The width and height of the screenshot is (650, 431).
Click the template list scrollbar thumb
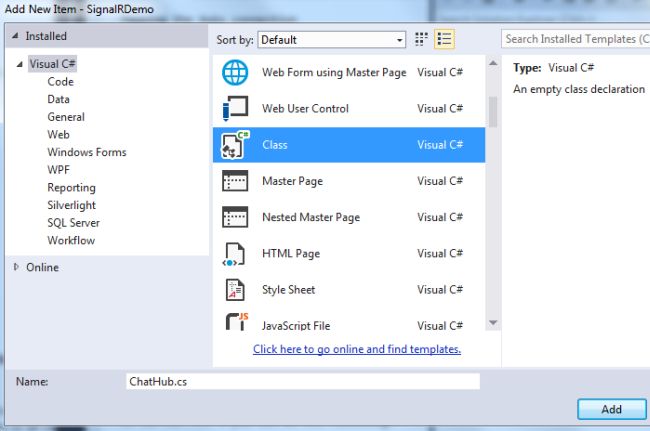493,112
